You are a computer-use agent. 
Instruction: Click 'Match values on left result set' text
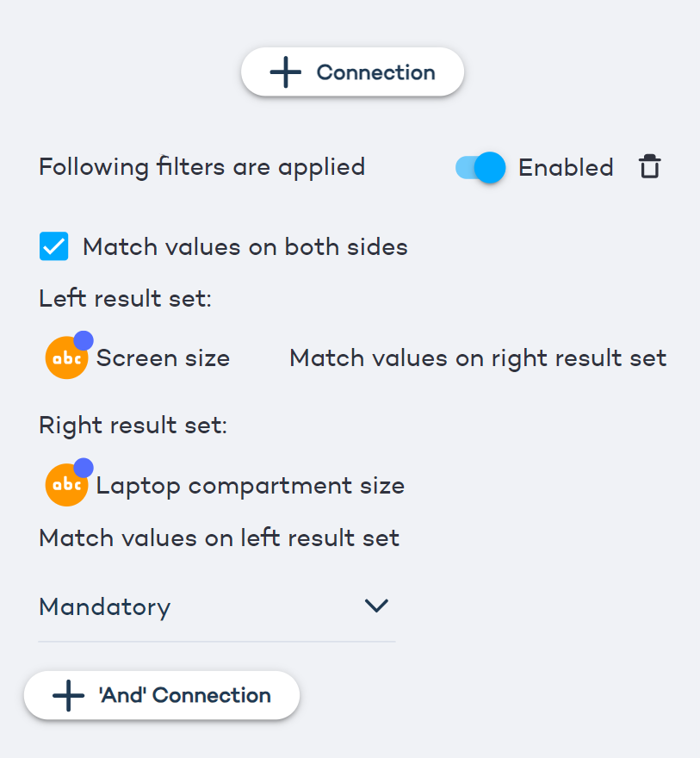tap(219, 538)
